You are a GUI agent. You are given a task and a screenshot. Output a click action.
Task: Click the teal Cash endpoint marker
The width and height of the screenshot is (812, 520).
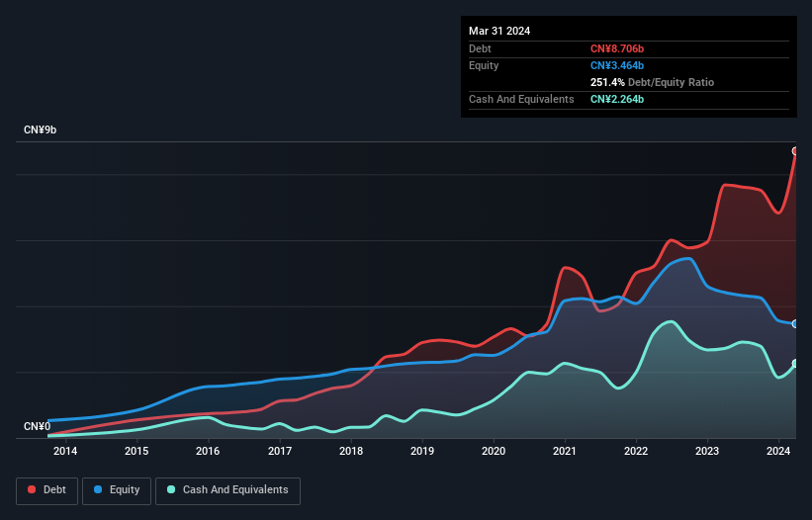(x=795, y=364)
